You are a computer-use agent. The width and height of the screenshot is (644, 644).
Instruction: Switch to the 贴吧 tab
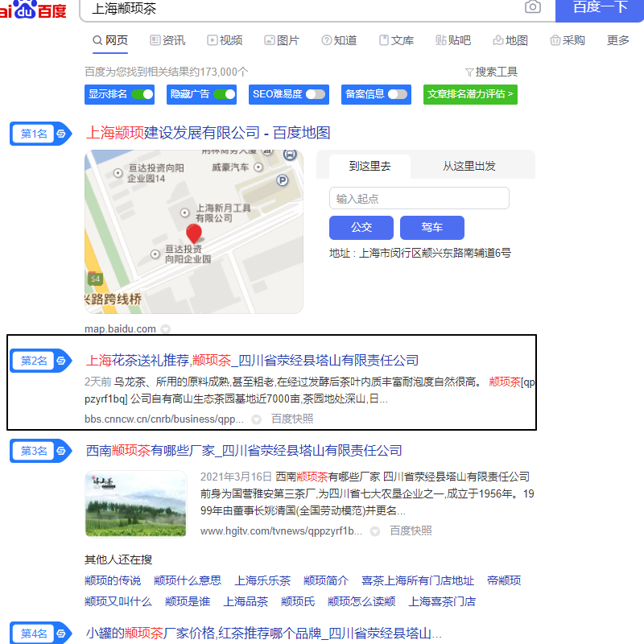453,40
